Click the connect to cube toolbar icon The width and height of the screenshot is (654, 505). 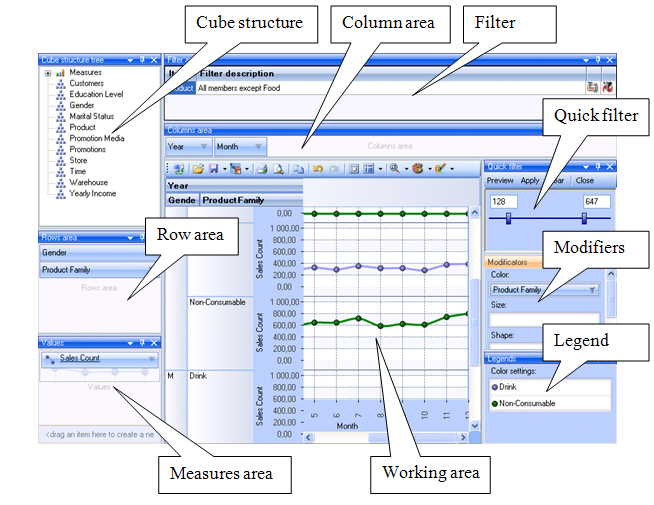(179, 169)
